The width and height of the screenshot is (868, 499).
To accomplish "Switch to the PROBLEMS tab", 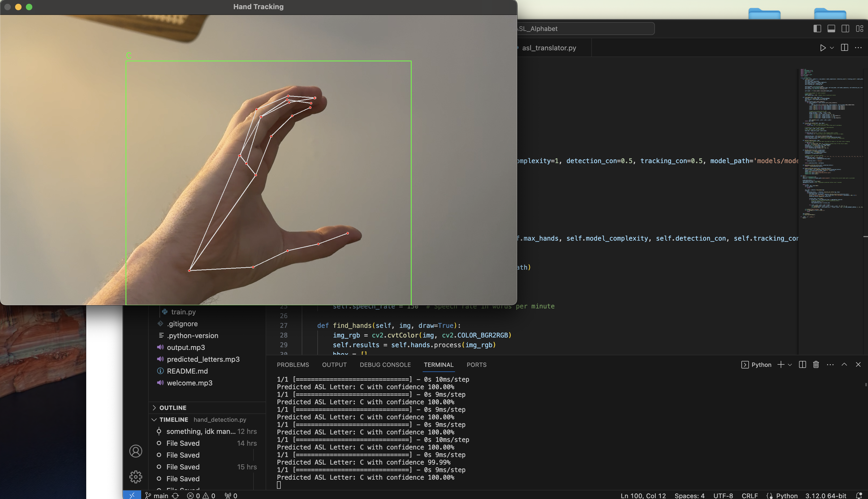I will (x=293, y=365).
